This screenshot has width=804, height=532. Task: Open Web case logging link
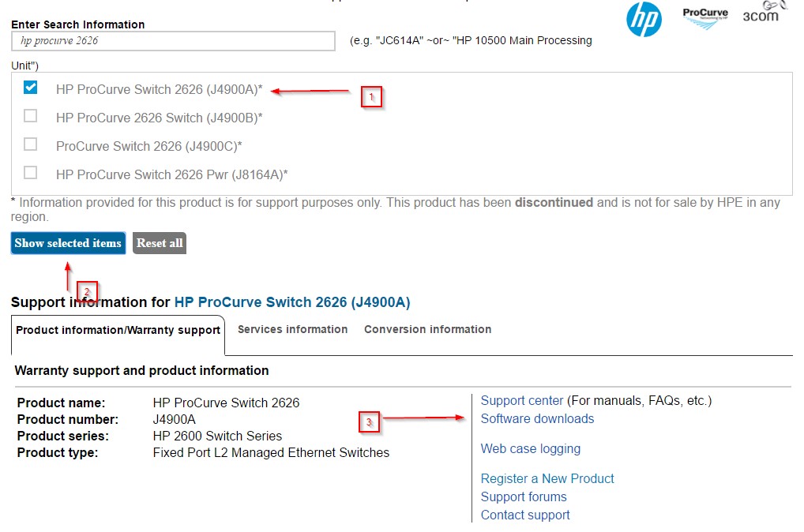(531, 449)
